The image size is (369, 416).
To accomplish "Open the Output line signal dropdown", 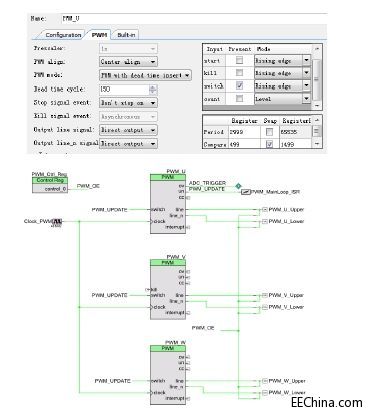I will point(128,130).
